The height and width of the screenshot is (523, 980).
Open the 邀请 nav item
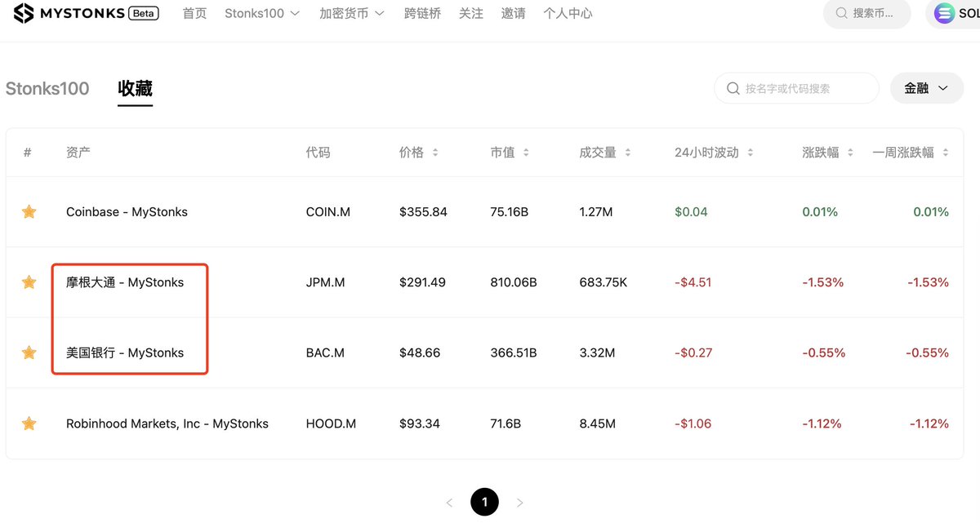point(514,14)
